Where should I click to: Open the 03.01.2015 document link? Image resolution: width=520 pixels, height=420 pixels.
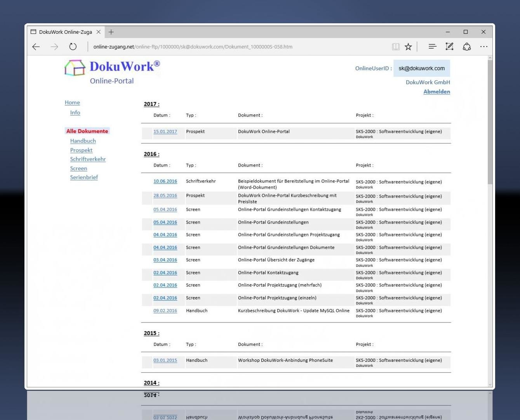pyautogui.click(x=165, y=361)
